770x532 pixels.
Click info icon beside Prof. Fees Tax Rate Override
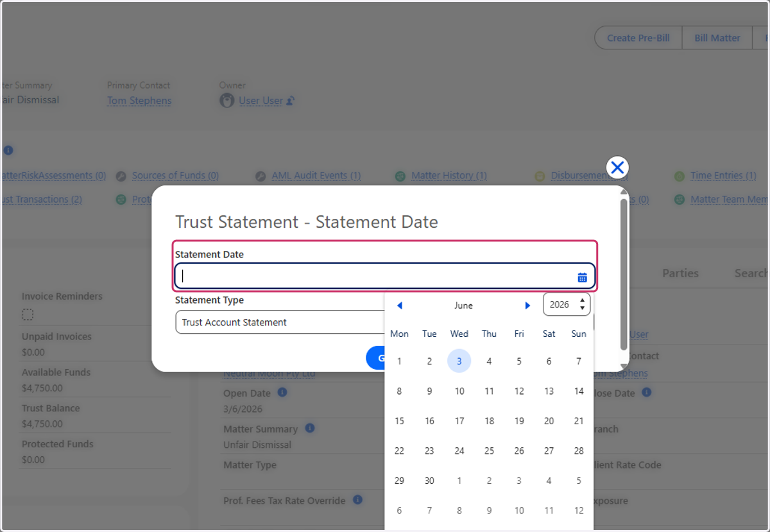pos(357,499)
